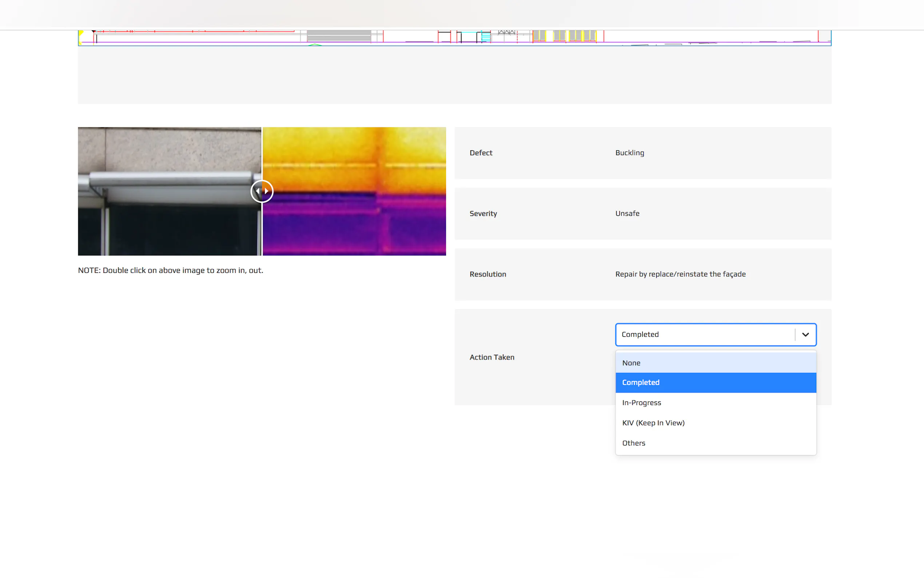Viewport: 924px width, 578px height.
Task: Click the Unsafe severity value
Action: coord(627,214)
